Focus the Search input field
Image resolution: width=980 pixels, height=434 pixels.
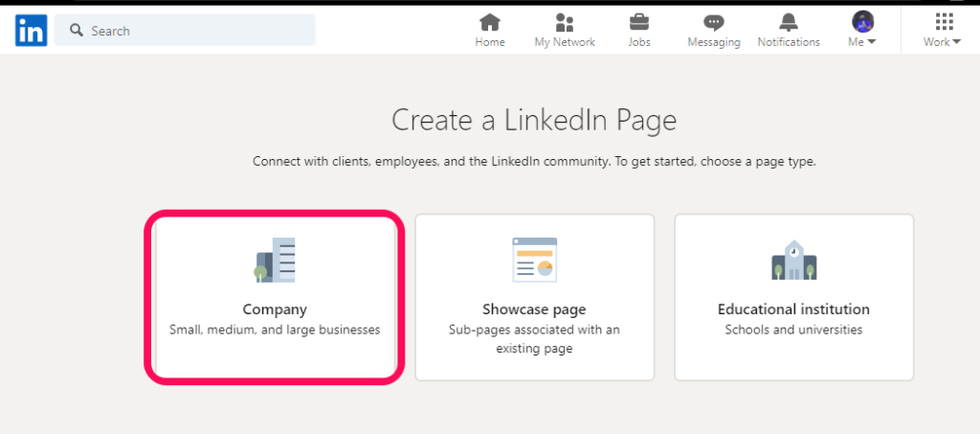coord(185,30)
